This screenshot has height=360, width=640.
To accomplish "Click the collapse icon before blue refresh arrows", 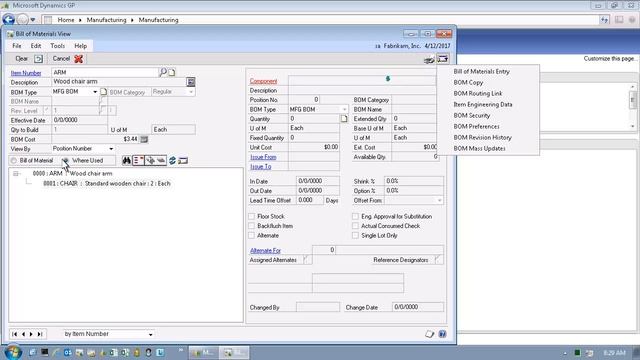I will pos(161,160).
